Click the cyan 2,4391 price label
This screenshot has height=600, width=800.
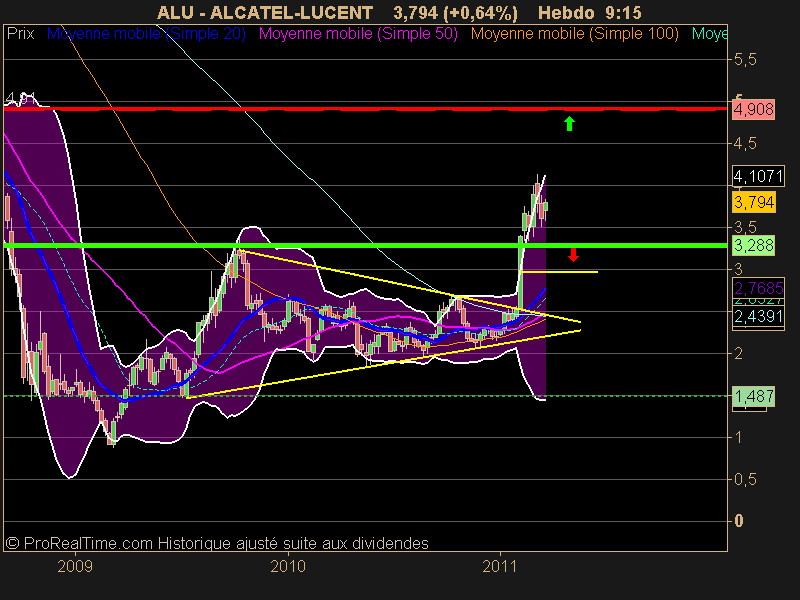758,316
